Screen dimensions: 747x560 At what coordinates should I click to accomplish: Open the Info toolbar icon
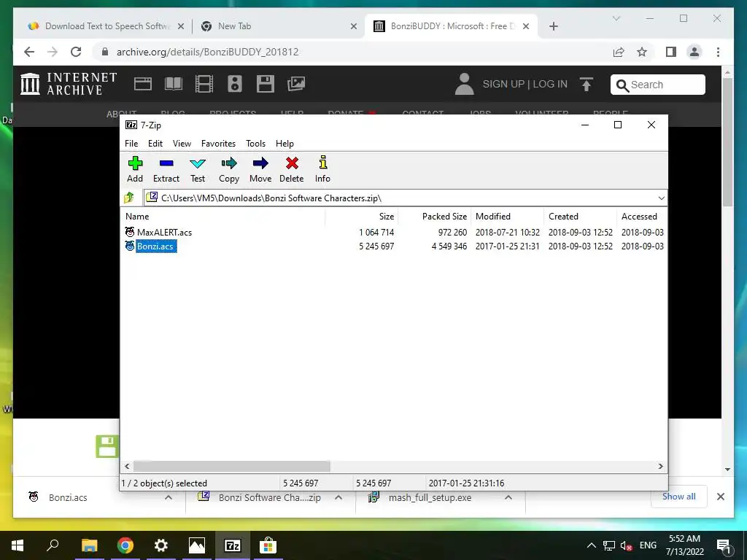coord(322,169)
